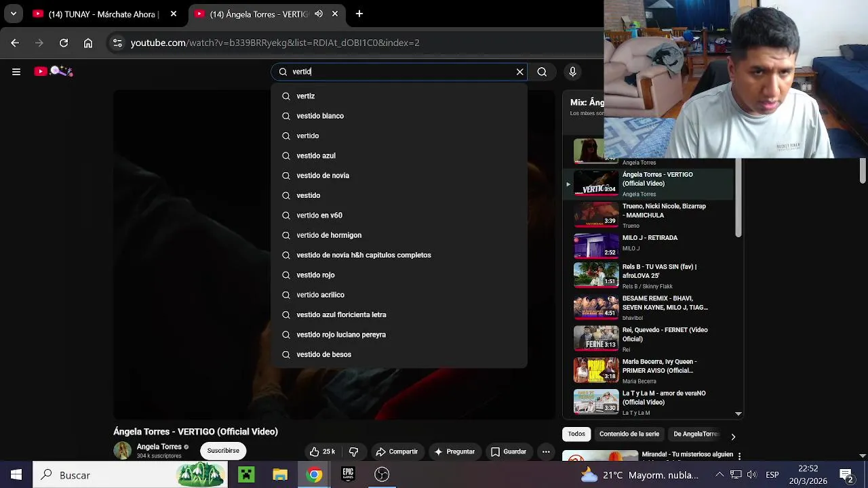
Task: Open options for the Miranda! video
Action: 739,456
